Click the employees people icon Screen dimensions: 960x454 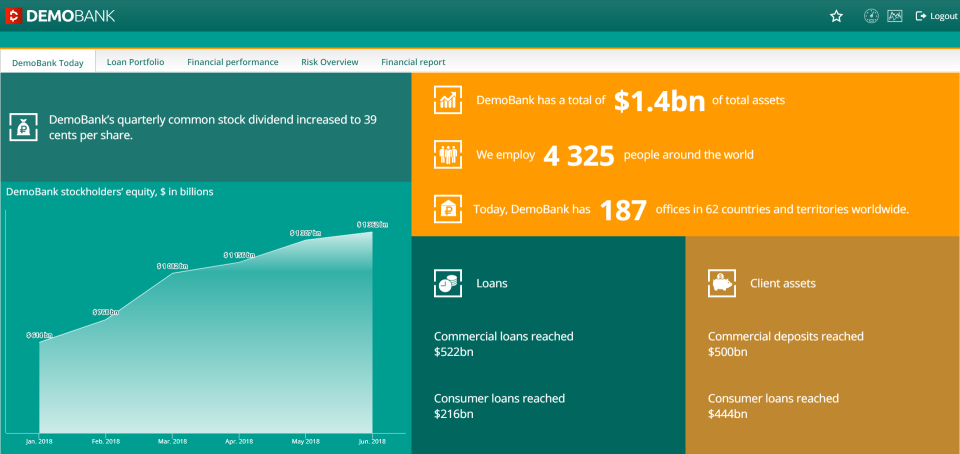pyautogui.click(x=448, y=154)
